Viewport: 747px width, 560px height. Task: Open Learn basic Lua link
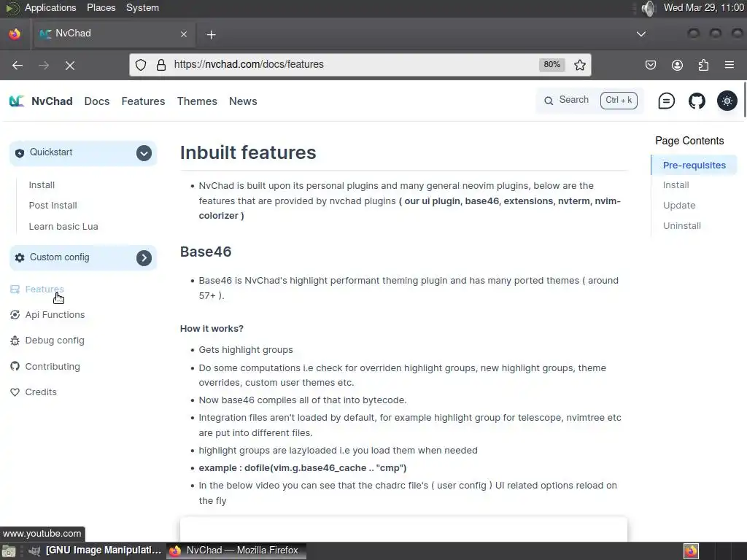pyautogui.click(x=63, y=226)
